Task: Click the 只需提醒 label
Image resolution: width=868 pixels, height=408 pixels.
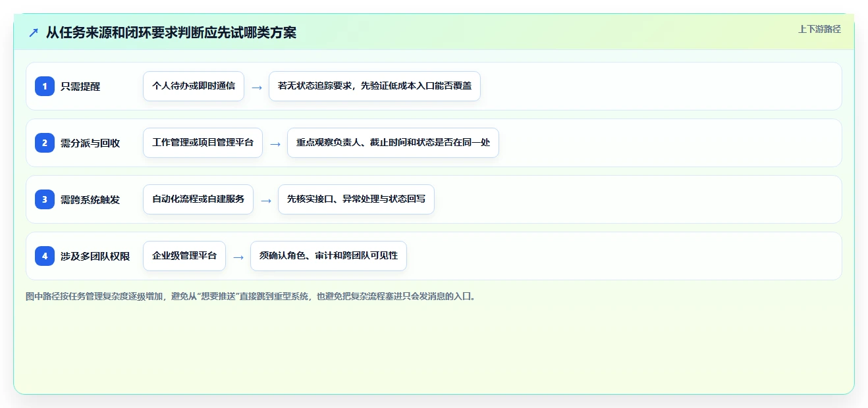Action: pyautogui.click(x=80, y=86)
